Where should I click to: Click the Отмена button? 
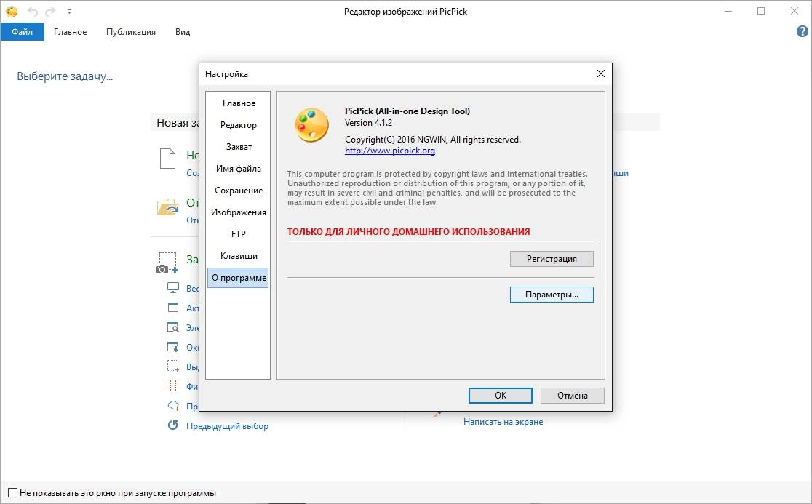pos(572,396)
